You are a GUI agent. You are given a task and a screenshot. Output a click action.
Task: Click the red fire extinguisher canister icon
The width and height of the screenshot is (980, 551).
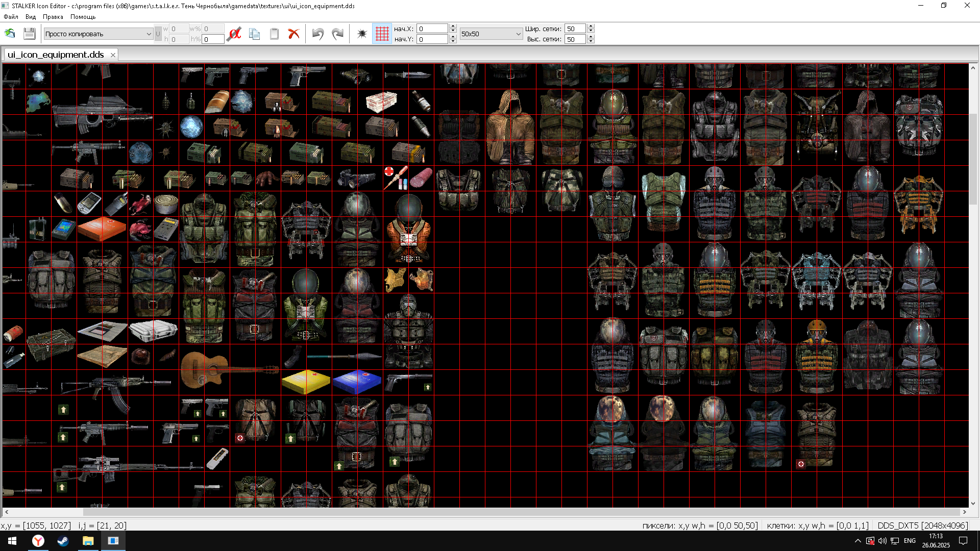[x=13, y=333]
